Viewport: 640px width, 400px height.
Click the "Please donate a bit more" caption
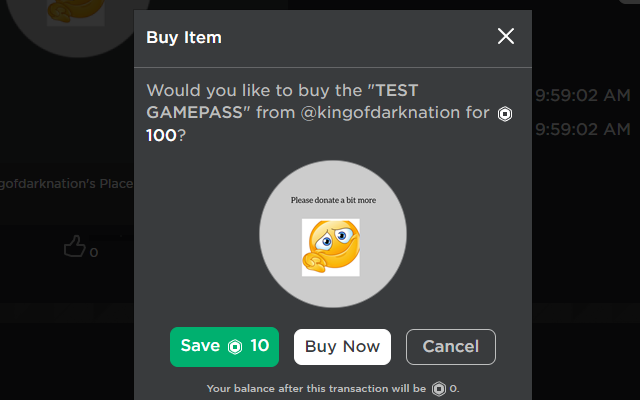coord(333,200)
